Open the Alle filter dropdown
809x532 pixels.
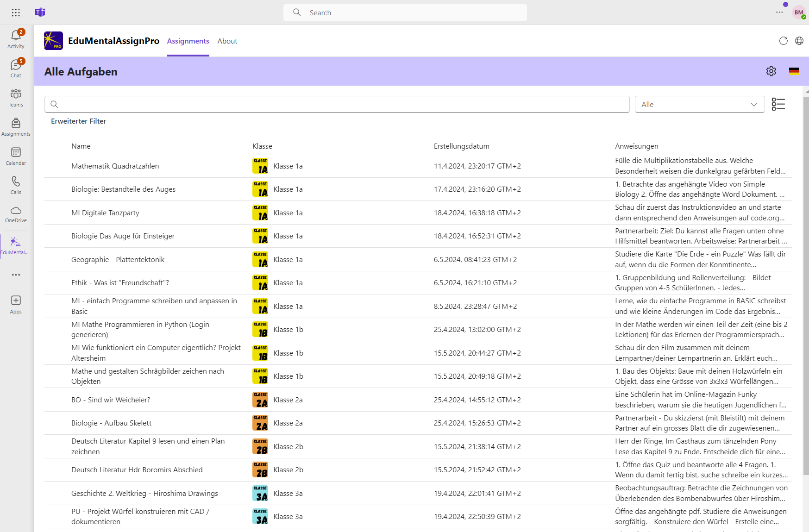click(x=699, y=104)
